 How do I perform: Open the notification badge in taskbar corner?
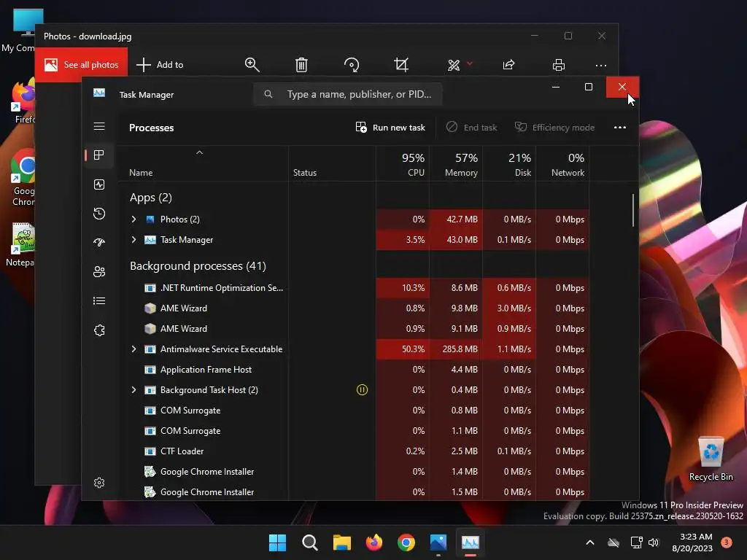pyautogui.click(x=727, y=542)
